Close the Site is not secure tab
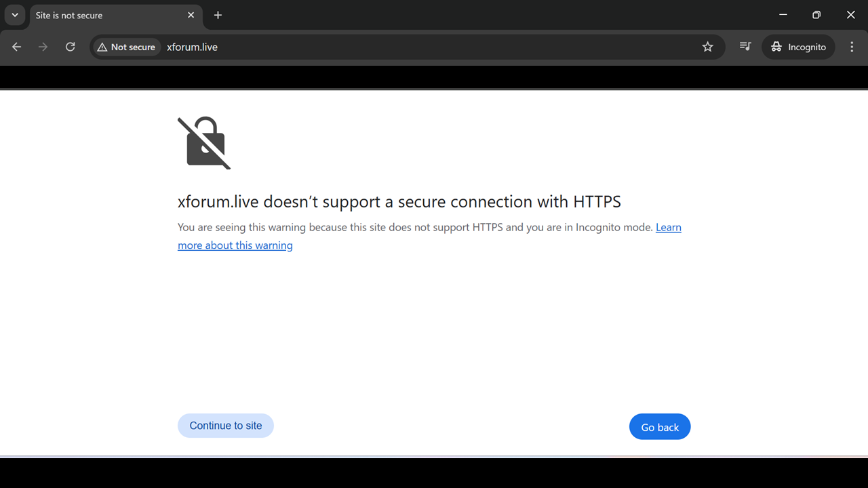This screenshot has width=868, height=488. point(191,15)
